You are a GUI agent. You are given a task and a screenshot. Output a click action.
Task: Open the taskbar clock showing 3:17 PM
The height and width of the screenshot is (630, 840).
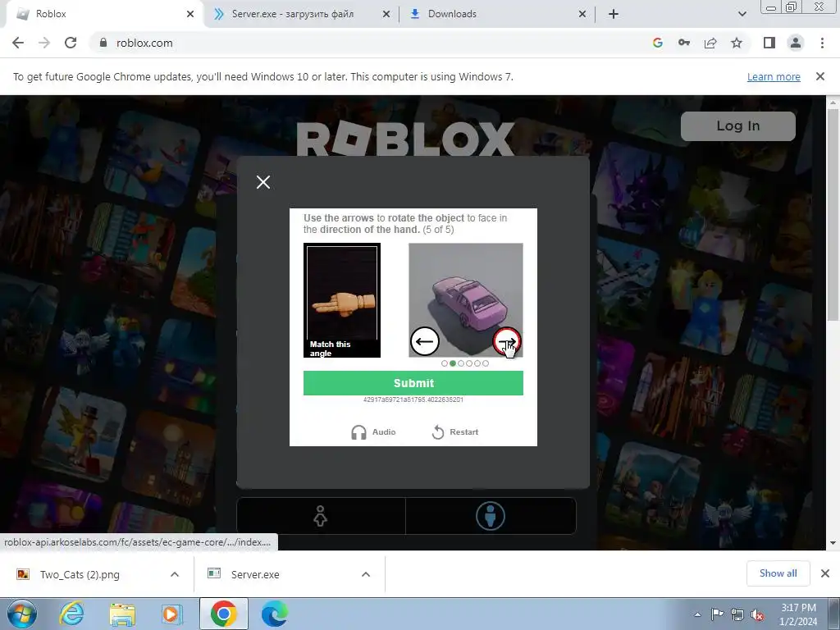pos(798,614)
